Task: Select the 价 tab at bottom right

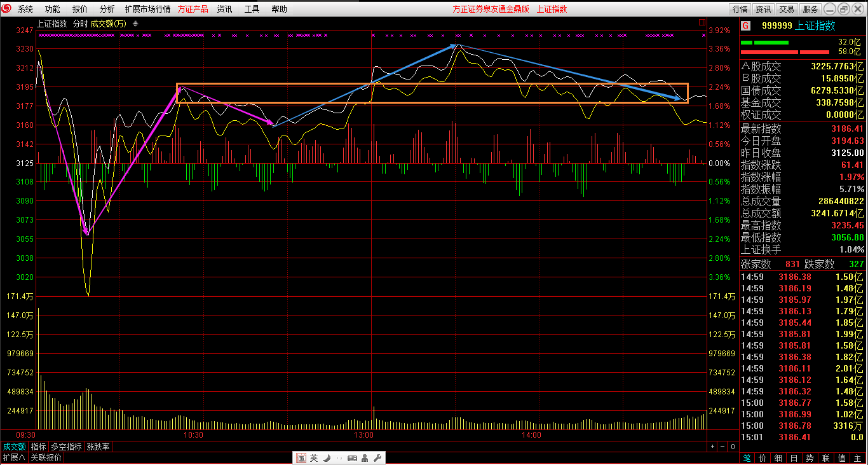Action: tap(763, 458)
